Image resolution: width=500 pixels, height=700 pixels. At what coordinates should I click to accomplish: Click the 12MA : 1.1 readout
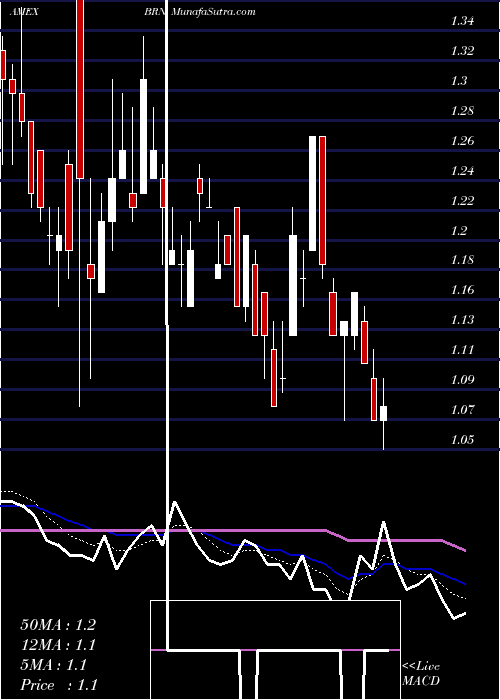click(x=58, y=645)
